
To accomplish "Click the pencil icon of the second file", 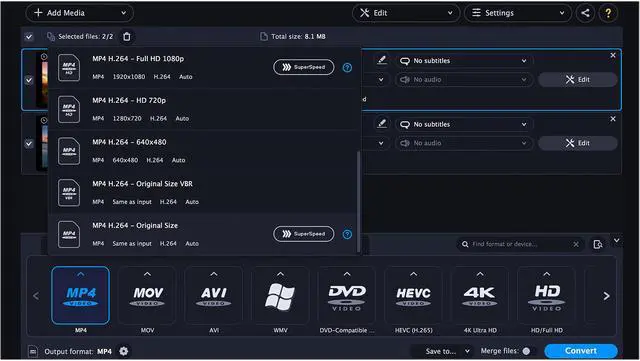I will tap(382, 124).
